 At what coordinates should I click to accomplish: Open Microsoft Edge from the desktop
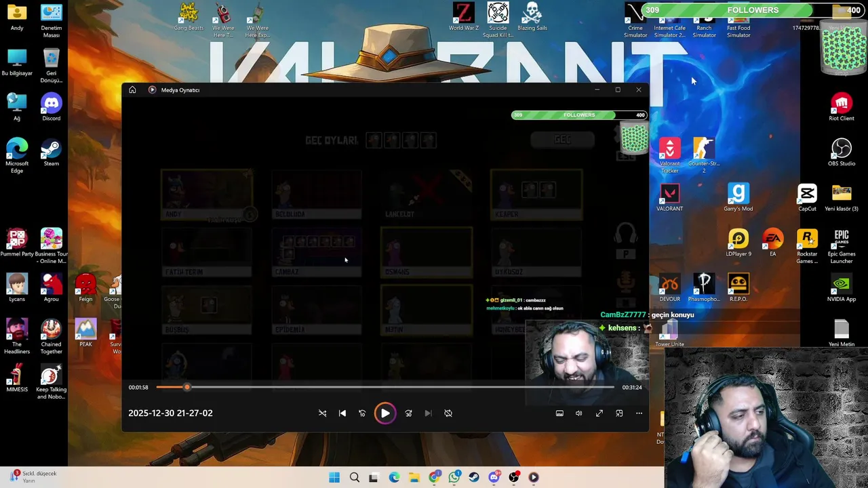point(17,156)
